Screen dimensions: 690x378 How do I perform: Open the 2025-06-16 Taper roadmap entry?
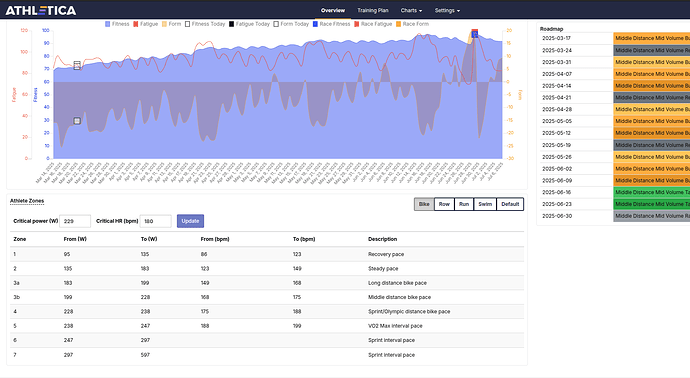[652, 192]
